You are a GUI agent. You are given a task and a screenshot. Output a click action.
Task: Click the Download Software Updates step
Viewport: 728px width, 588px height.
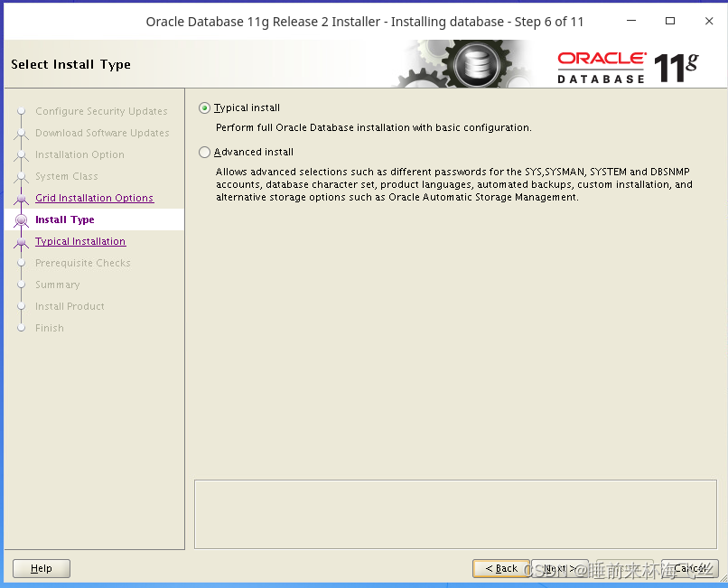[102, 133]
